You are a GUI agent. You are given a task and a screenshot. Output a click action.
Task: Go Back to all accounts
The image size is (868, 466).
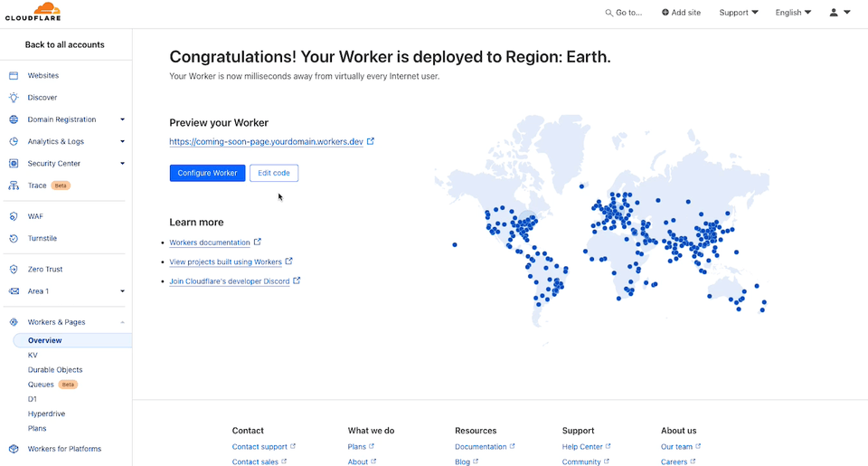pos(65,45)
